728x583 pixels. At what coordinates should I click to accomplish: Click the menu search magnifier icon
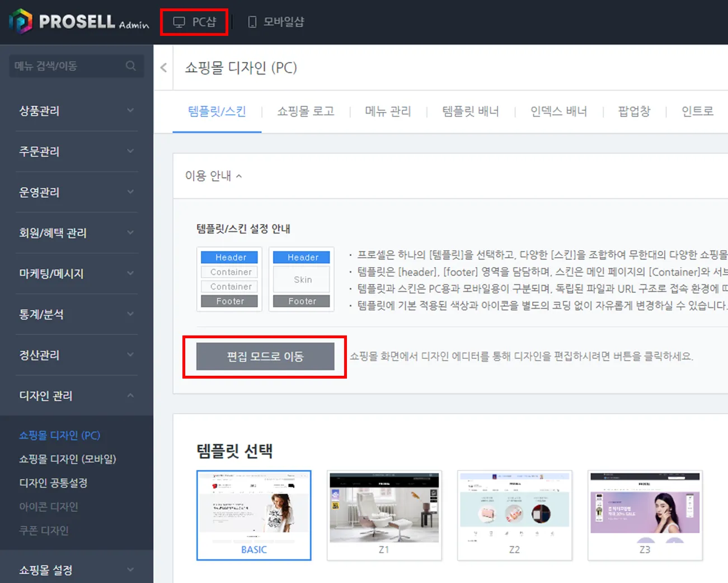(131, 66)
